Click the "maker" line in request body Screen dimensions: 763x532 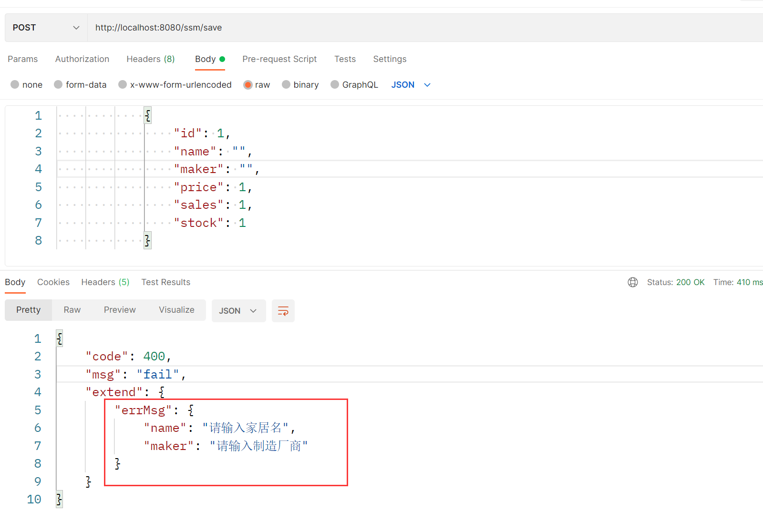217,169
